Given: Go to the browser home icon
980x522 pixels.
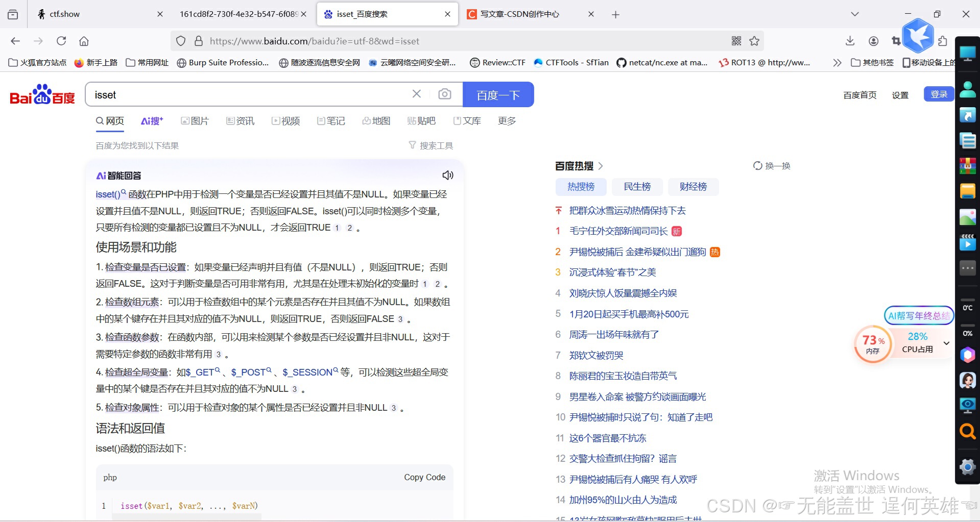Looking at the screenshot, I should pos(84,41).
